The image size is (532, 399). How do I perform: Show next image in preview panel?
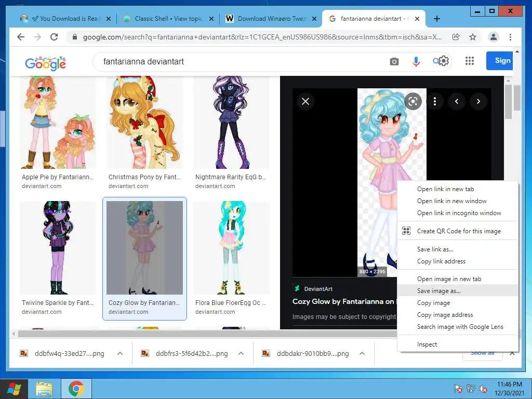tap(478, 101)
